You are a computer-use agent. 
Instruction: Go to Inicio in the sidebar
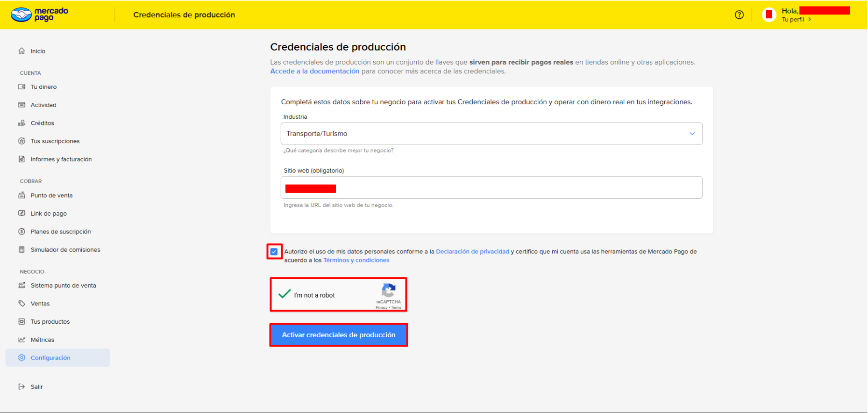(38, 51)
